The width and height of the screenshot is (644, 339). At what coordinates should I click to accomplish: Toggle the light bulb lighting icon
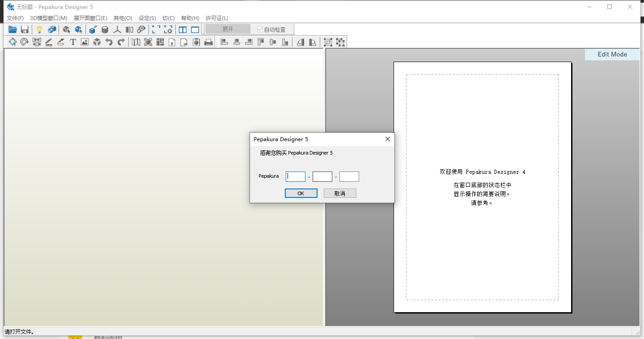[x=39, y=29]
